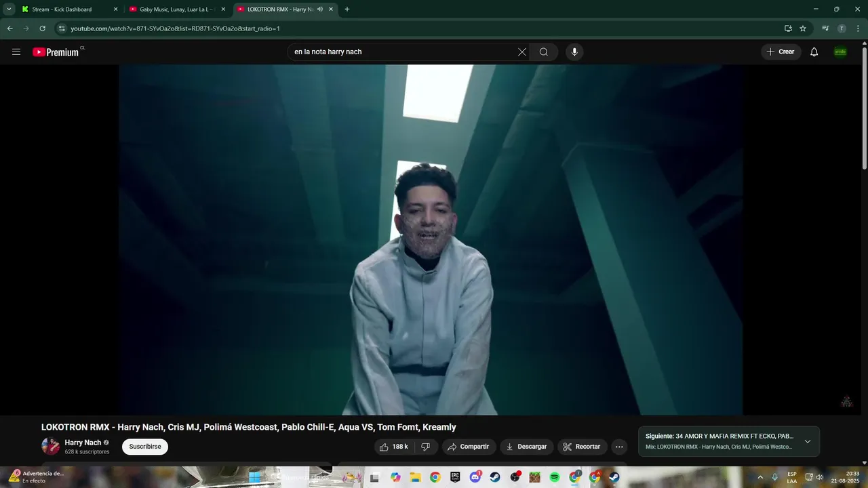This screenshot has width=868, height=488.
Task: Bookmark this page with star icon
Action: coord(803,28)
